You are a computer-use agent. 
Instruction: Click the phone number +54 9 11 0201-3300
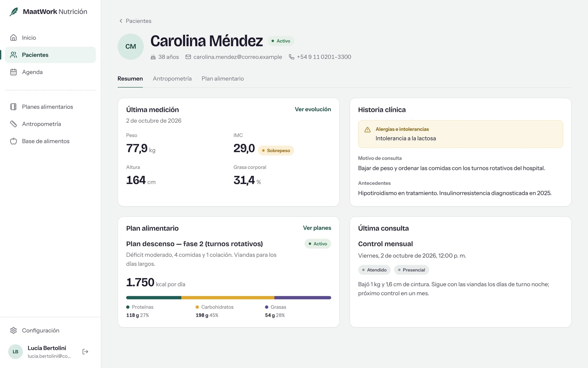pyautogui.click(x=324, y=57)
